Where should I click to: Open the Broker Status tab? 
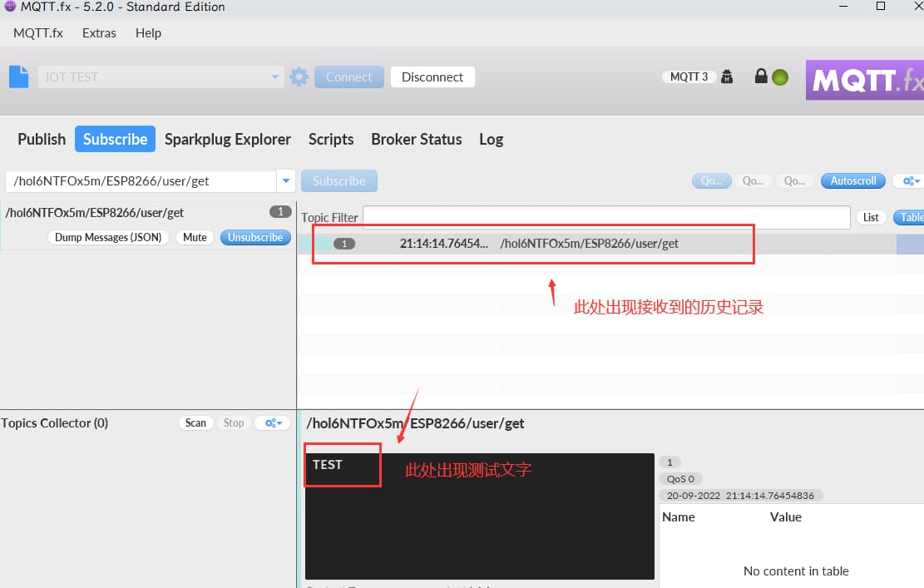pyautogui.click(x=416, y=139)
